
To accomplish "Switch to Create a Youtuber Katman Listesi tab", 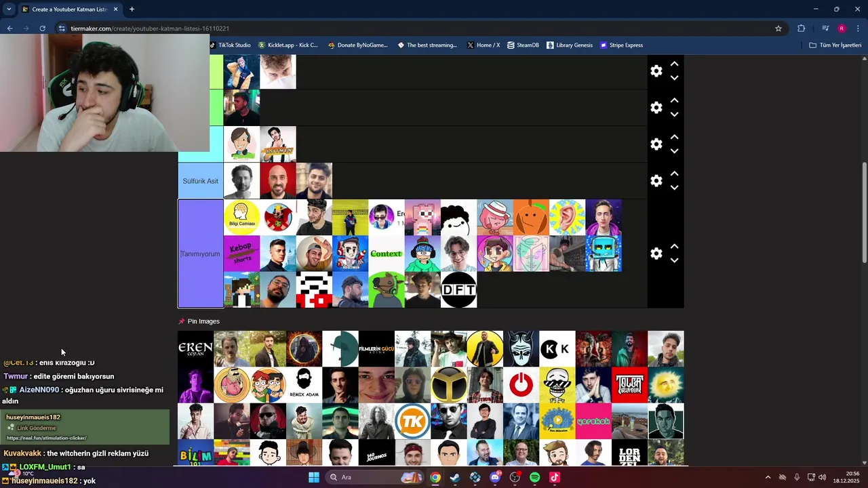I will pyautogui.click(x=71, y=9).
